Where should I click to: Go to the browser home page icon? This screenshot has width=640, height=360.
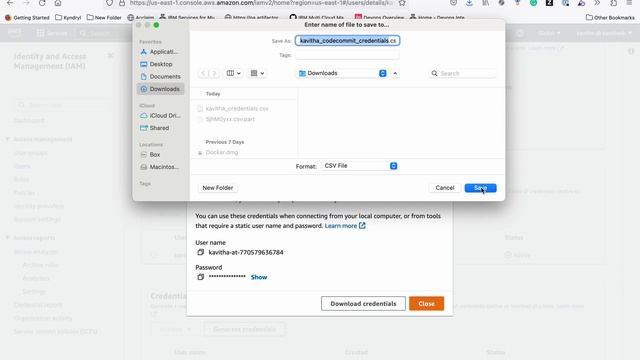tap(58, 3)
